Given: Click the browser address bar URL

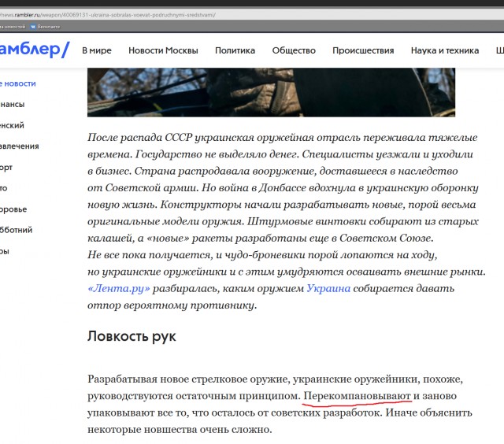Looking at the screenshot, I should pyautogui.click(x=109, y=15).
